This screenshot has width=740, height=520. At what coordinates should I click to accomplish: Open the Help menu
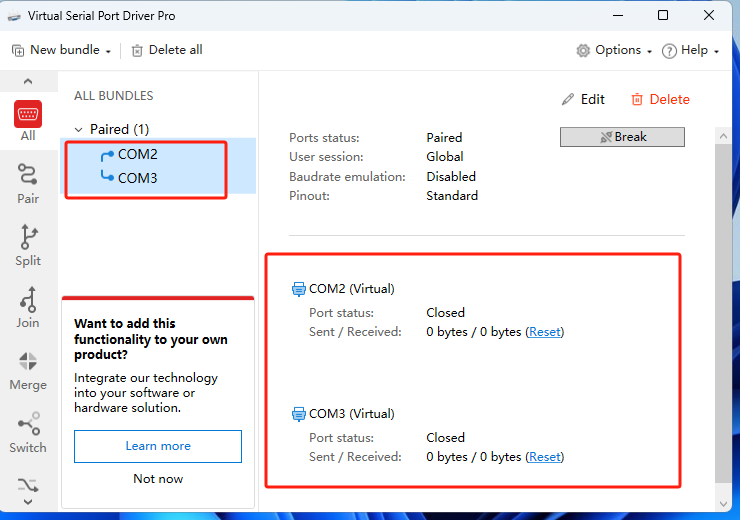(x=690, y=50)
